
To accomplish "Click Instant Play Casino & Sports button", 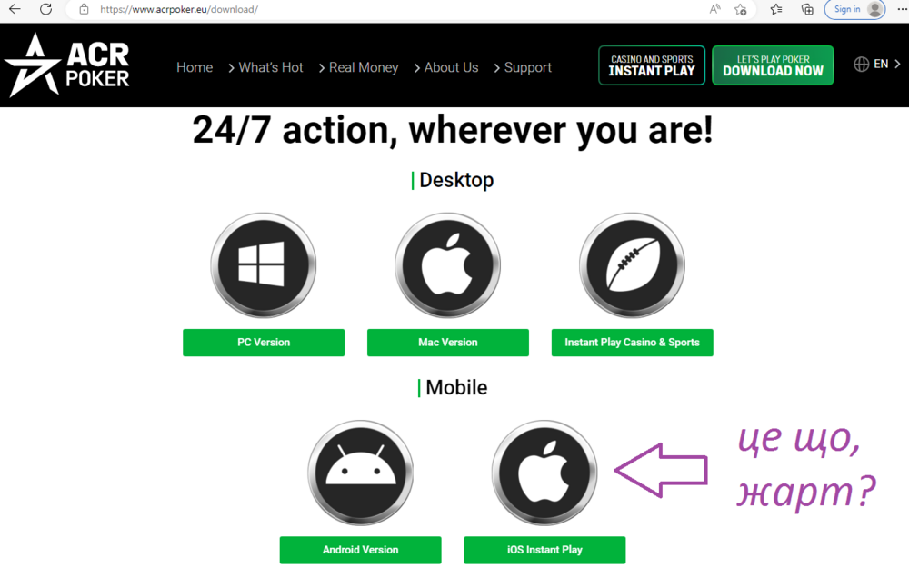I will [633, 342].
